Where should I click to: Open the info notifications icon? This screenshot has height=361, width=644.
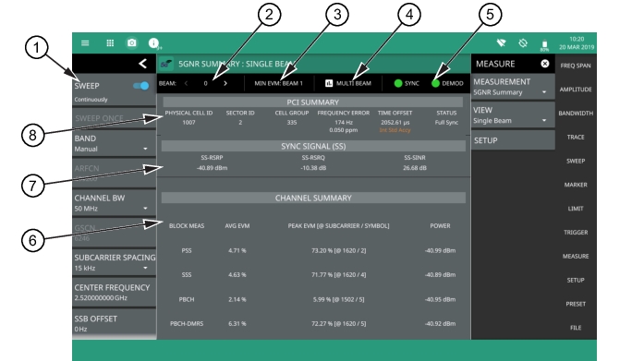[154, 43]
